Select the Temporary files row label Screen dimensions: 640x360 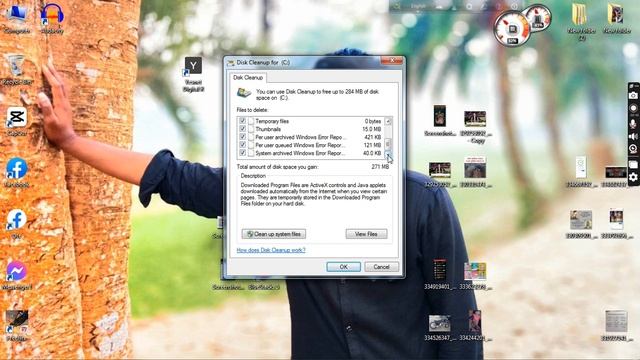point(272,121)
